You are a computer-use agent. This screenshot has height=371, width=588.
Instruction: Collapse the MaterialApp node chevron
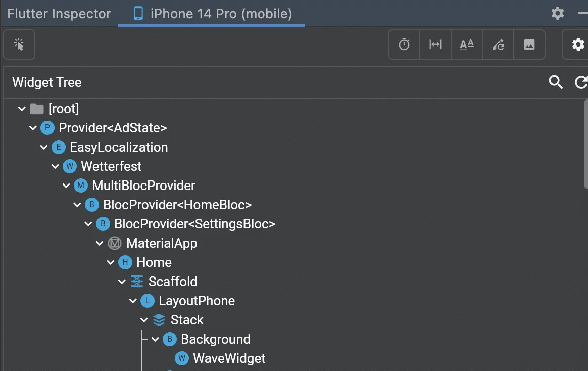point(100,243)
